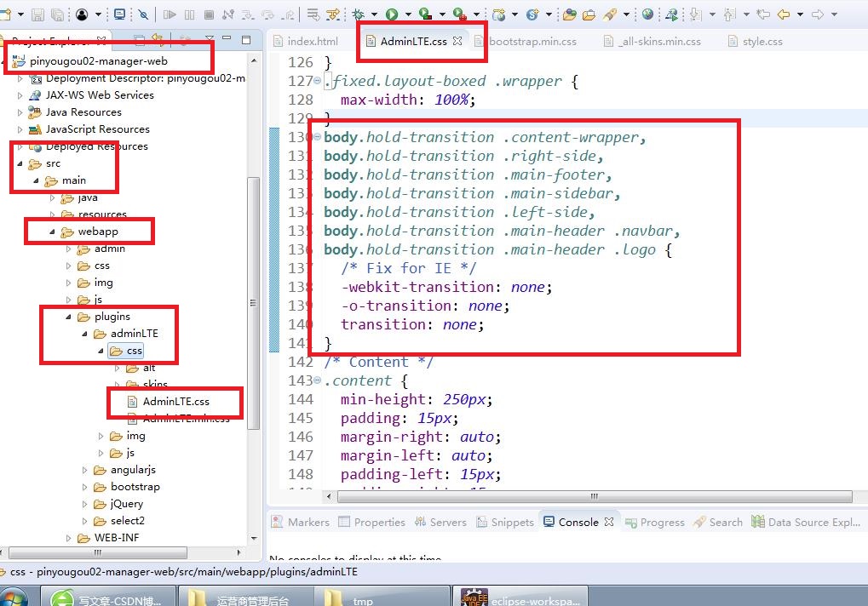Viewport: 868px width, 606px height.
Task: Select AdminLTE.css in the project tree
Action: pyautogui.click(x=169, y=402)
